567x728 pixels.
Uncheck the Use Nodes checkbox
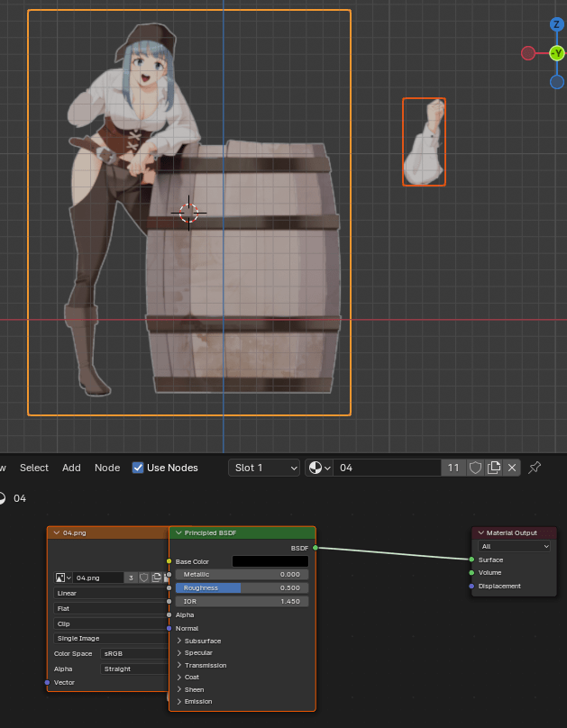click(138, 468)
